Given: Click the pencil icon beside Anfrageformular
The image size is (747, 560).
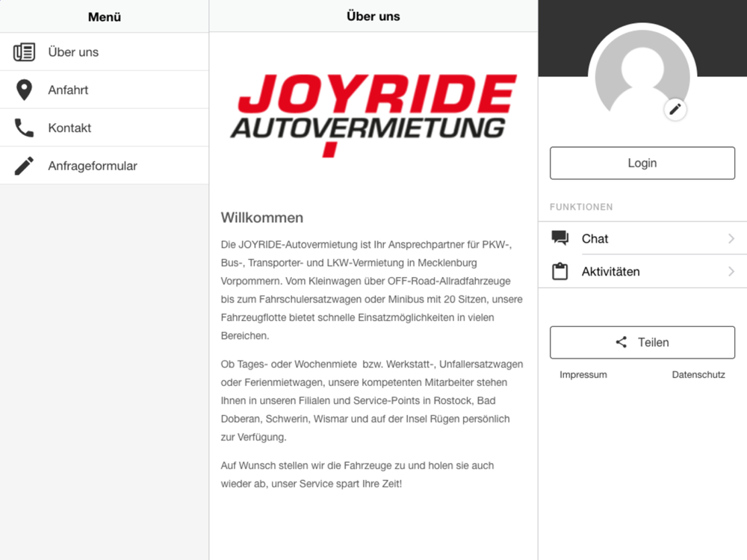Looking at the screenshot, I should [24, 166].
